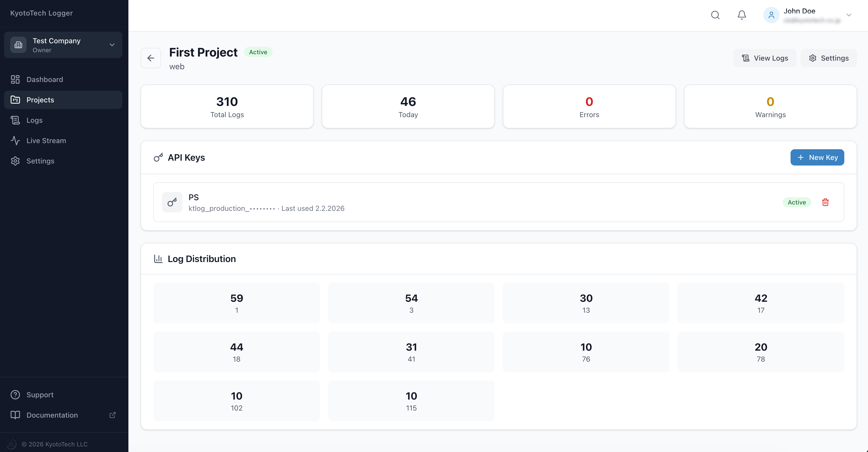Open Live Stream from the sidebar
868x452 pixels.
pyautogui.click(x=46, y=141)
